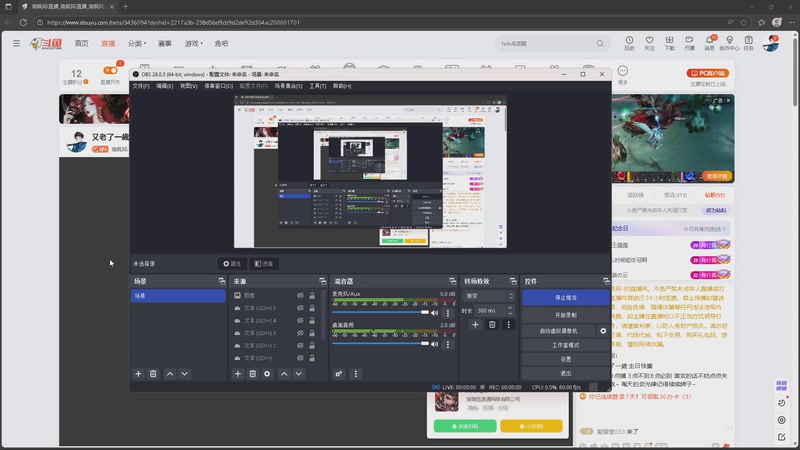Open OBS 工具(T) Tools menu
800x450 pixels.
[x=317, y=86]
